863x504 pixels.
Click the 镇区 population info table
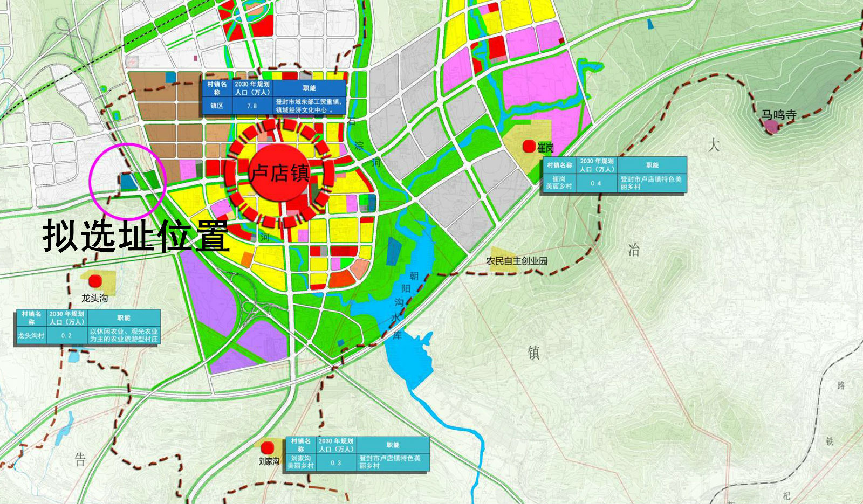pyautogui.click(x=274, y=97)
